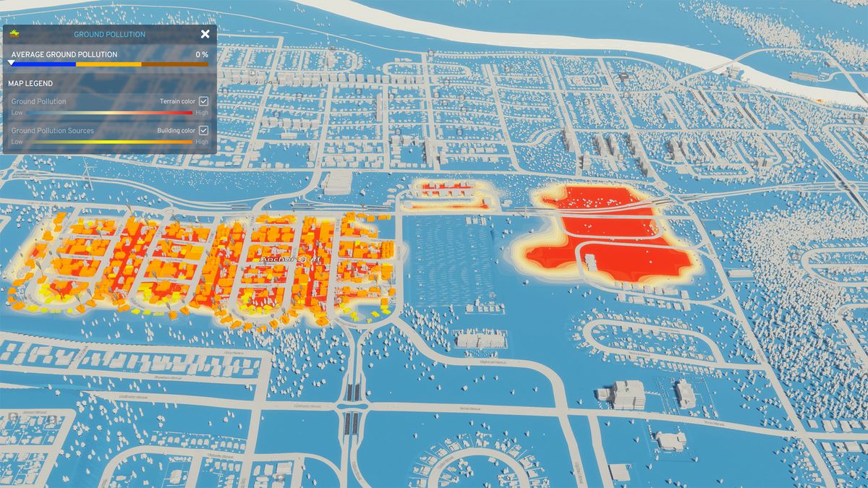Click the Average Ground Pollution marker arrow
Screen dimensions: 868x488
point(10,63)
